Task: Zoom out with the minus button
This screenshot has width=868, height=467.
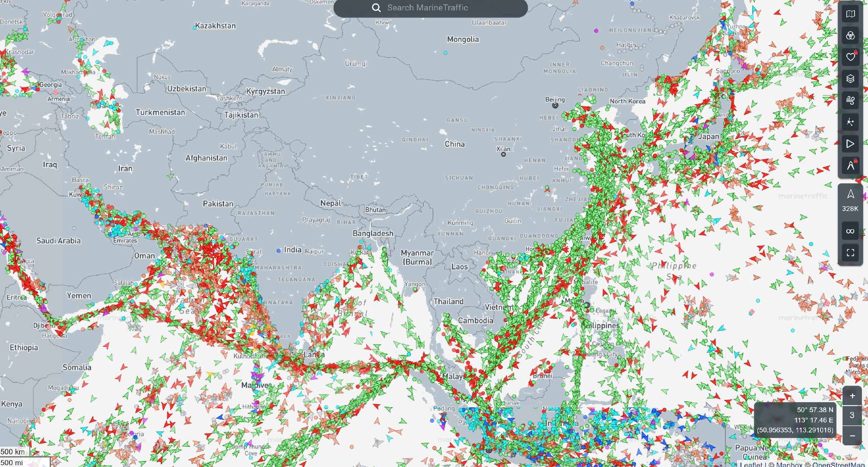Action: tap(852, 435)
